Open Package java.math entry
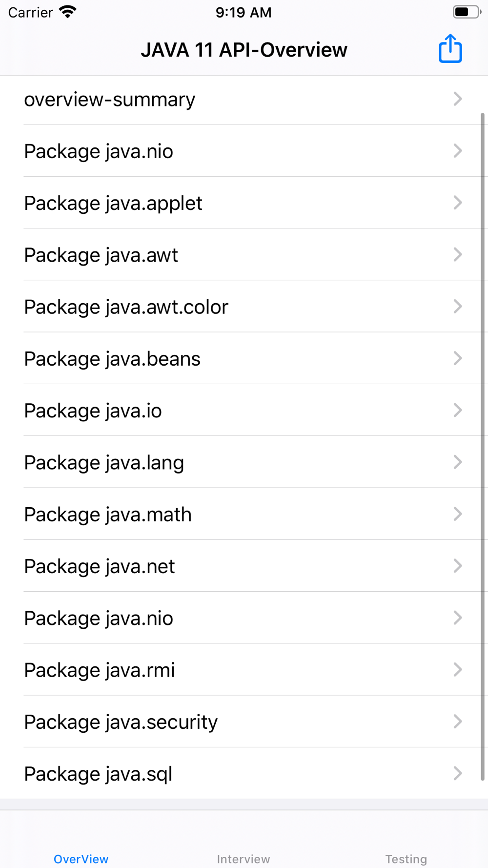Image resolution: width=488 pixels, height=868 pixels. (x=244, y=514)
